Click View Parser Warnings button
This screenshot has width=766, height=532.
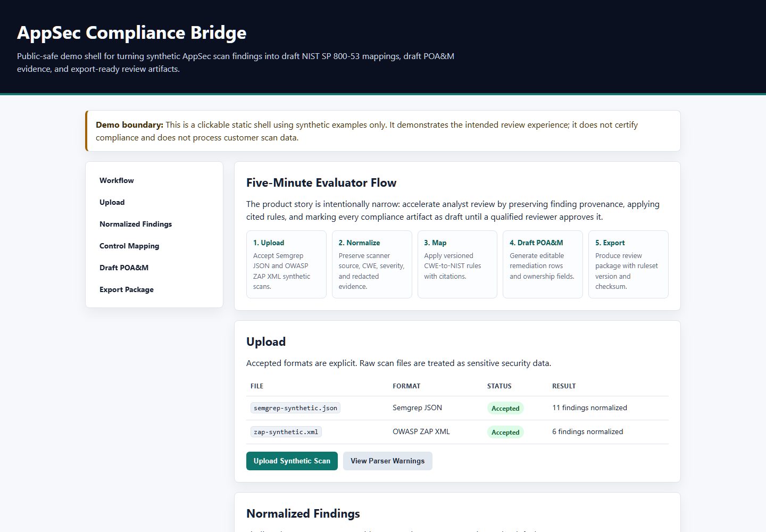tap(387, 461)
